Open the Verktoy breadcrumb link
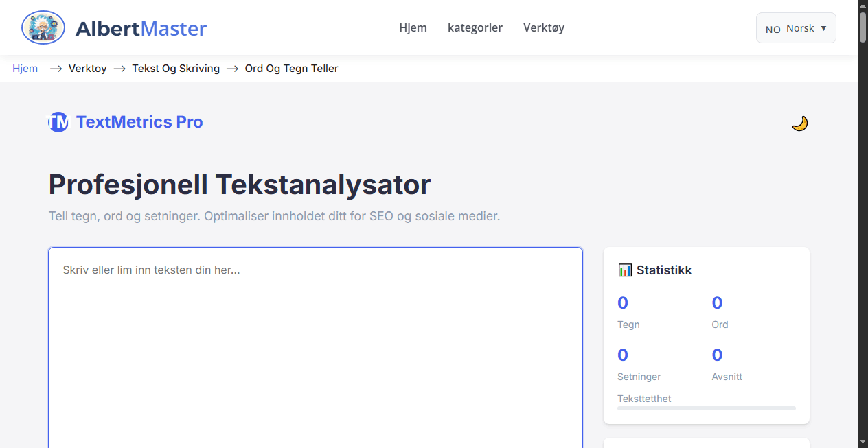 [87, 68]
